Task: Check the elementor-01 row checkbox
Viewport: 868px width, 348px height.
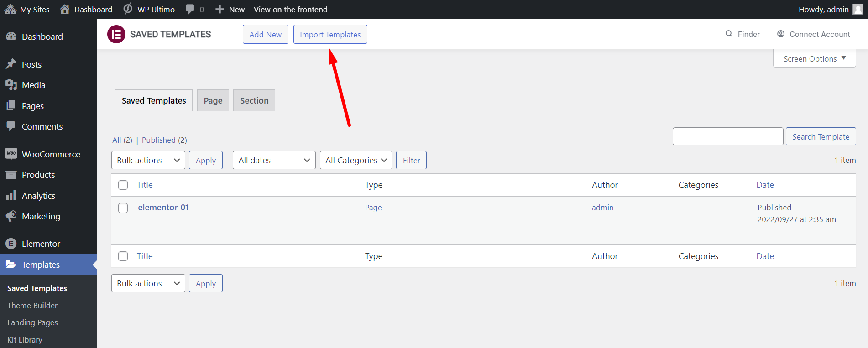Action: pyautogui.click(x=123, y=208)
